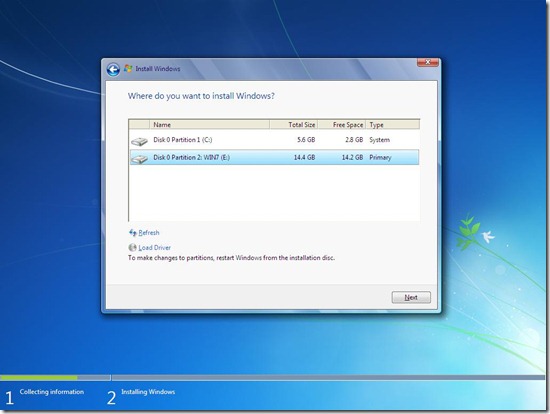Screen dimensions: 550x414
Task: Click the green setup progress bar
Action: [x=39, y=378]
